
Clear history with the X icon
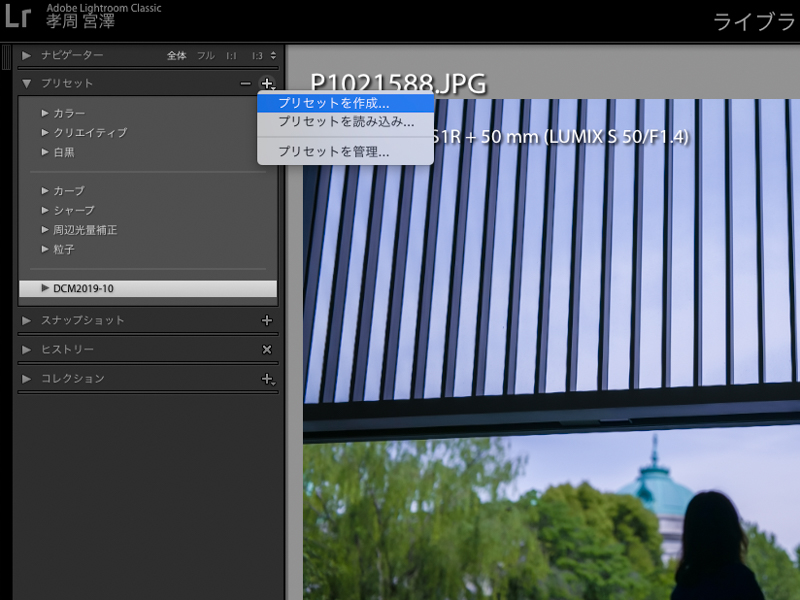pos(266,349)
